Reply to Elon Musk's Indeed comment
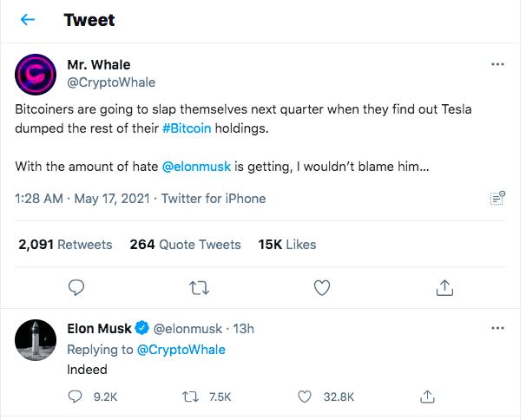 coord(75,397)
